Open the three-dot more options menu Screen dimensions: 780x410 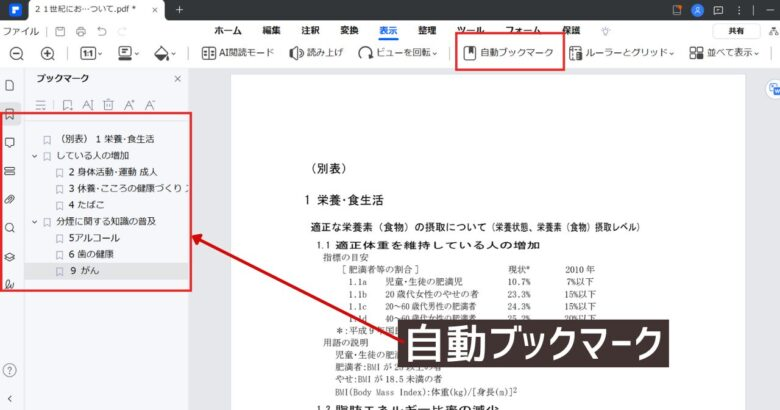tap(739, 9)
